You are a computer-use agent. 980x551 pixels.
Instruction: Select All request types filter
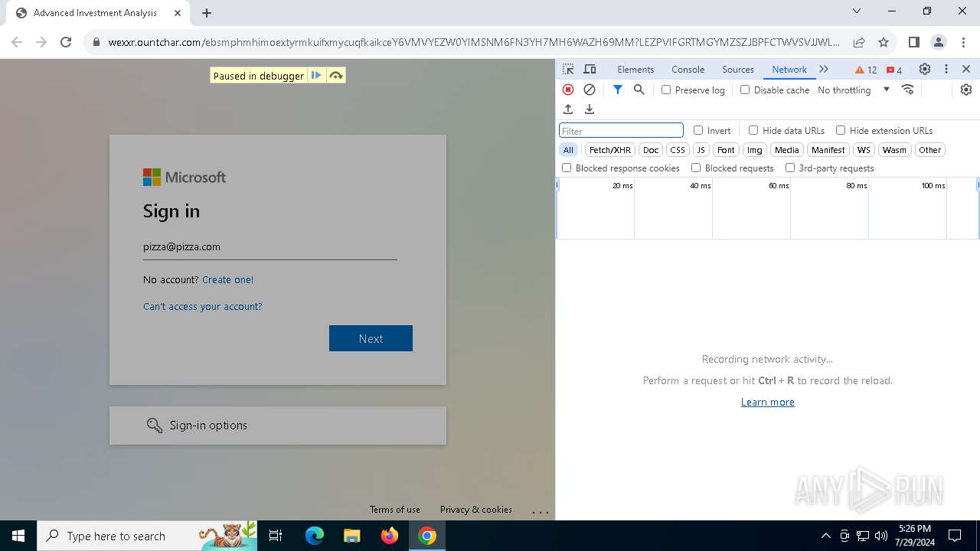pos(568,150)
